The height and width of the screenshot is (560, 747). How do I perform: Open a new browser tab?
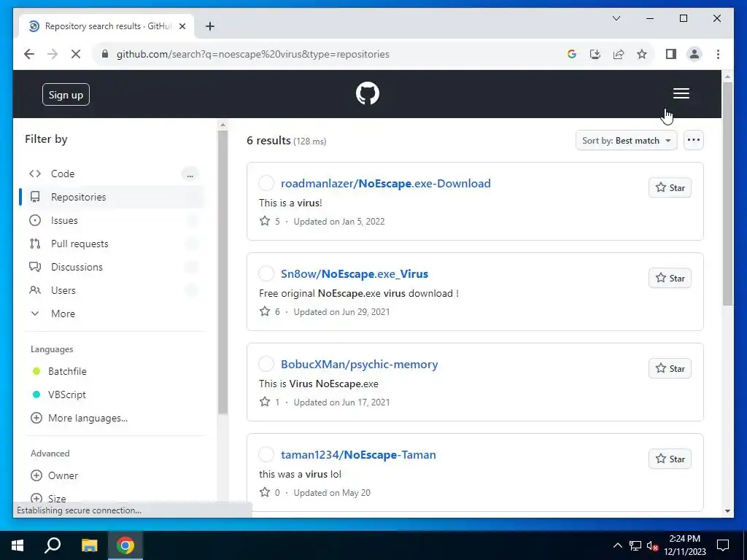[x=209, y=26]
